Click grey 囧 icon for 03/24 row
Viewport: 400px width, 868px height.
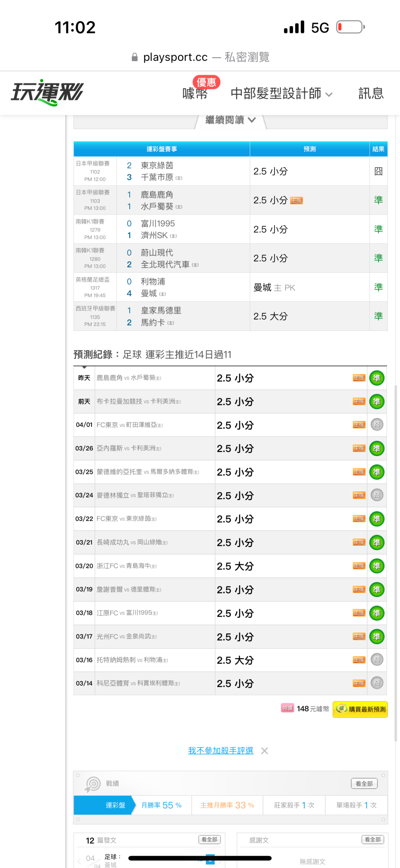[x=377, y=495]
